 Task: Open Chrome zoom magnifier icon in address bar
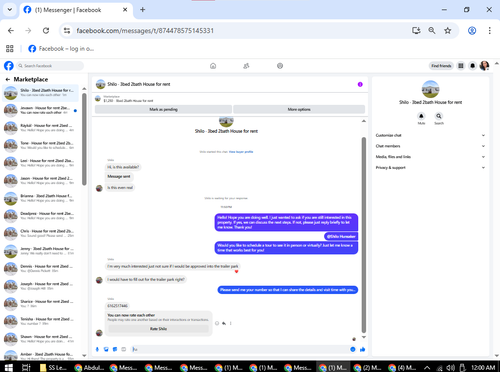(x=432, y=31)
